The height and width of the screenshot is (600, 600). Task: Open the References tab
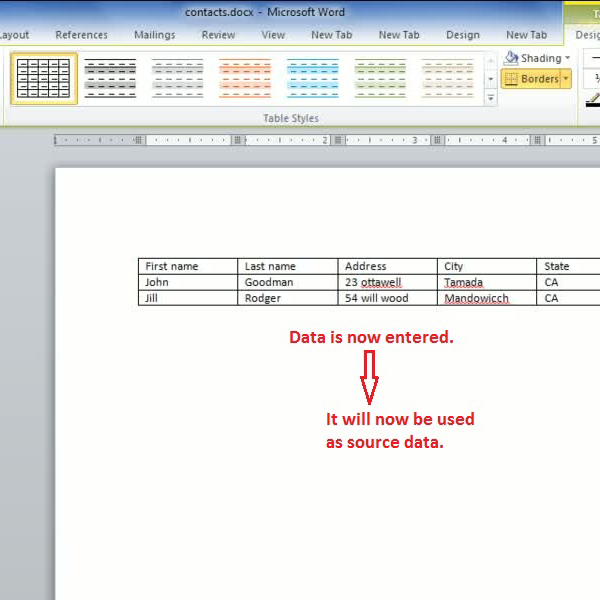pos(81,35)
